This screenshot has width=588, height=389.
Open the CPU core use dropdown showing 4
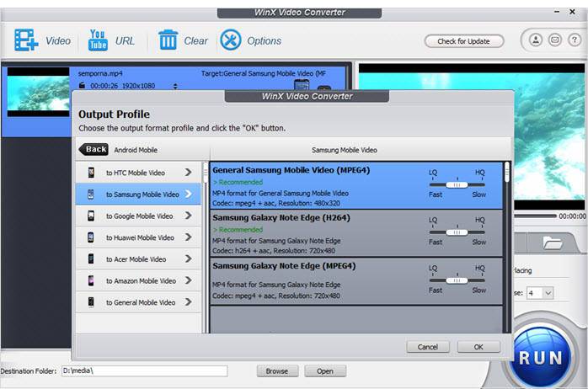pyautogui.click(x=540, y=293)
